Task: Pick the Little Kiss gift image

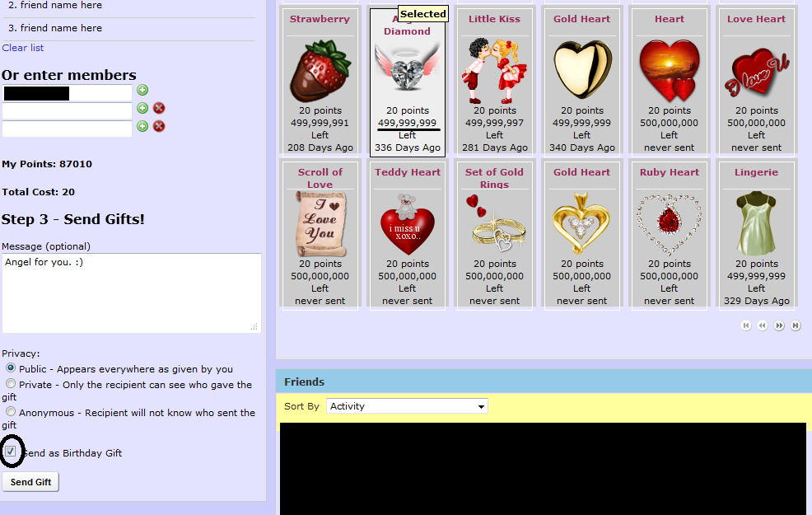Action: [x=494, y=71]
